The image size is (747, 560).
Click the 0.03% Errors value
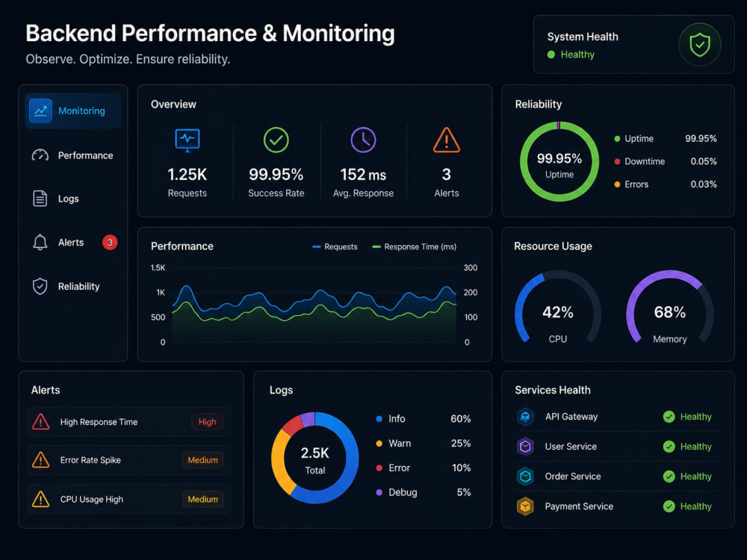click(704, 184)
